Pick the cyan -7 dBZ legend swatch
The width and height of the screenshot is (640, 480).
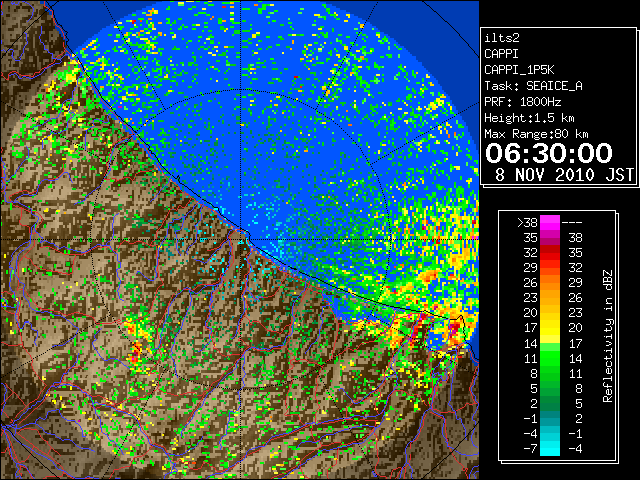(x=550, y=449)
